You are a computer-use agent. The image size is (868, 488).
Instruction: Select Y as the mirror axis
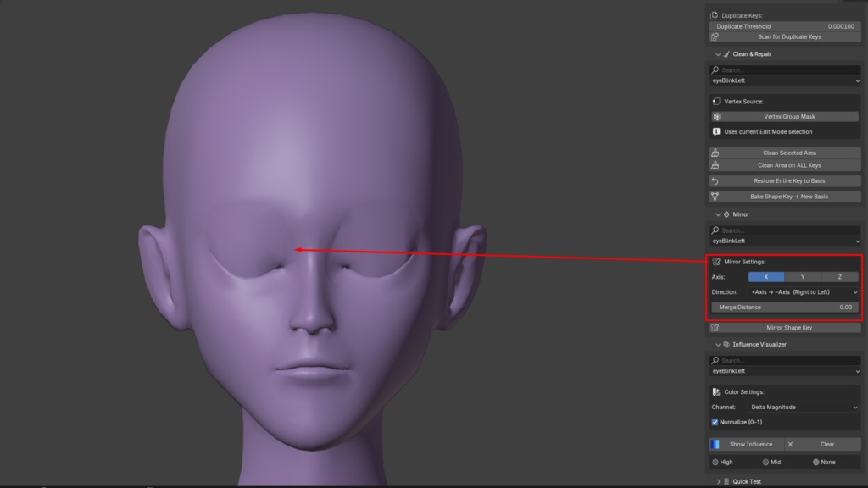[803, 277]
